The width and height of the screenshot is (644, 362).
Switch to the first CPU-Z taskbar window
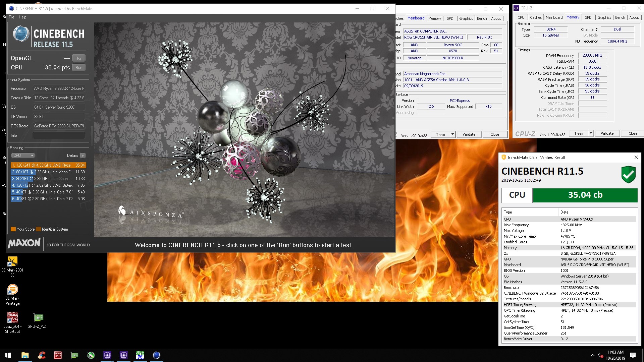pyautogui.click(x=107, y=355)
